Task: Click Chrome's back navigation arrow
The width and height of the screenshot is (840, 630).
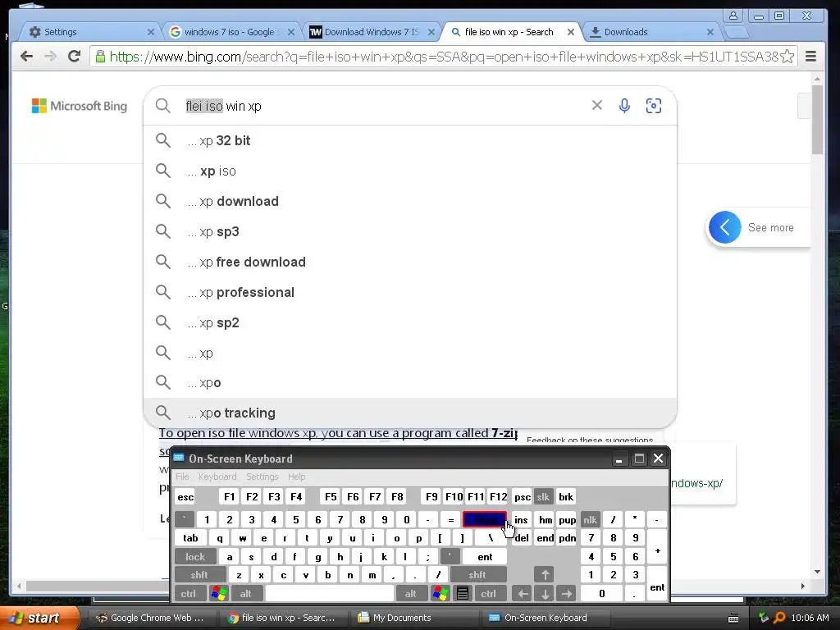Action: pos(26,57)
